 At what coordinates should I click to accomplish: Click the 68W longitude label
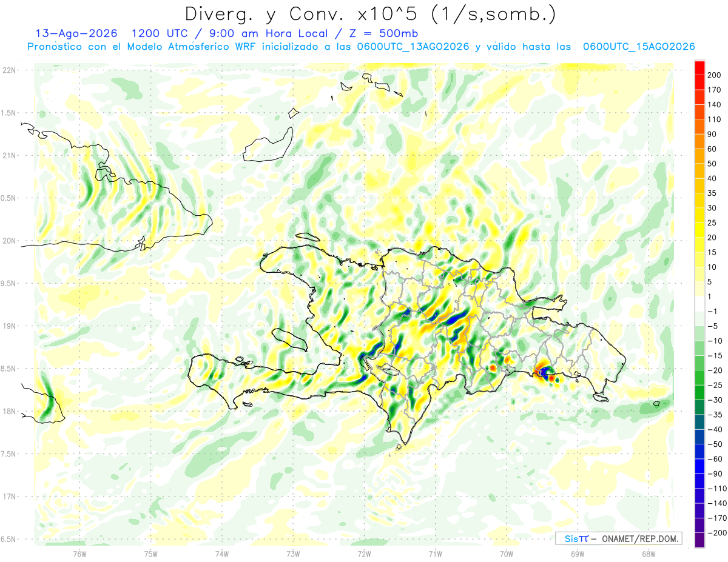[649, 553]
